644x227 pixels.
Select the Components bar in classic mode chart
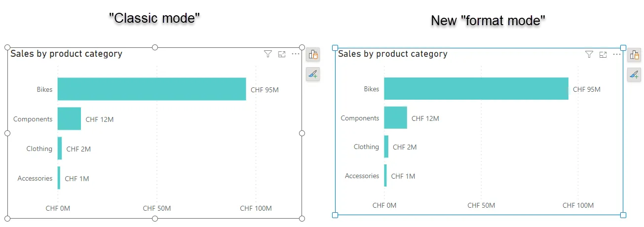(69, 119)
